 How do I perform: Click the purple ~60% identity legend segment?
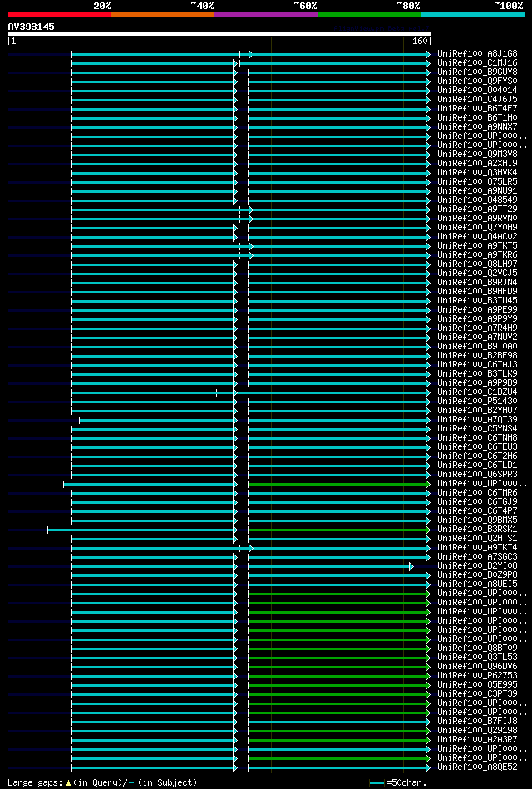click(266, 15)
